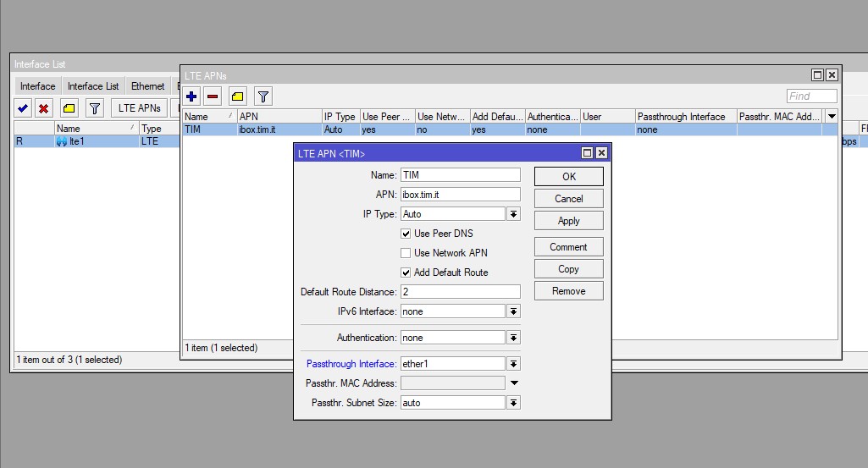
Task: Click the blue checkmark enable icon in Interface List
Action: [23, 108]
